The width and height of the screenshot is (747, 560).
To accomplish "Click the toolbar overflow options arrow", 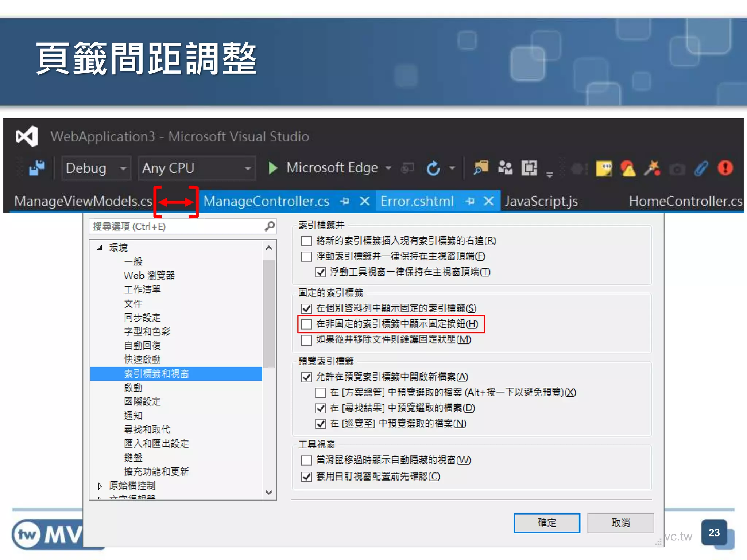I will (550, 175).
